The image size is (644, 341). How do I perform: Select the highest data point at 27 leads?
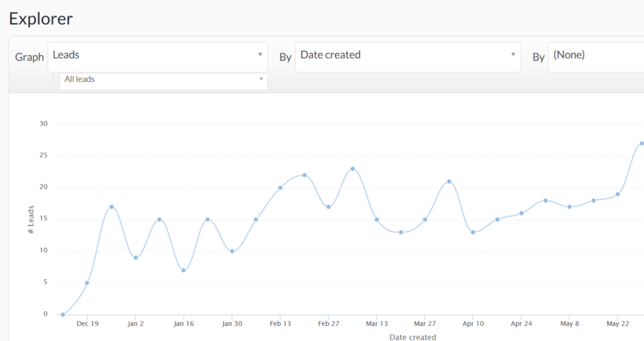tap(641, 143)
